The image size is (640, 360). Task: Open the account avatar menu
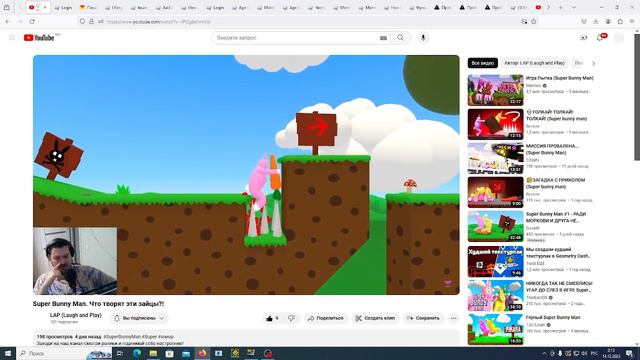click(619, 38)
